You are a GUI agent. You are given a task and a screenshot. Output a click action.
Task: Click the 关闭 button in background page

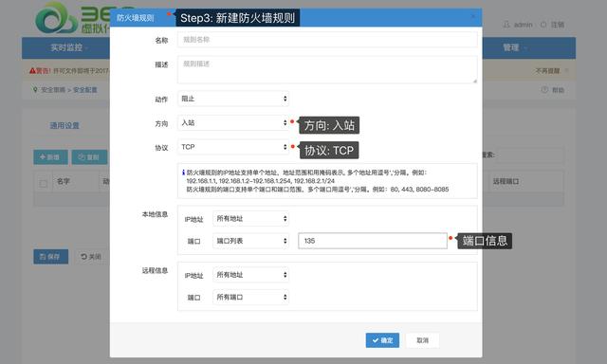(x=91, y=257)
